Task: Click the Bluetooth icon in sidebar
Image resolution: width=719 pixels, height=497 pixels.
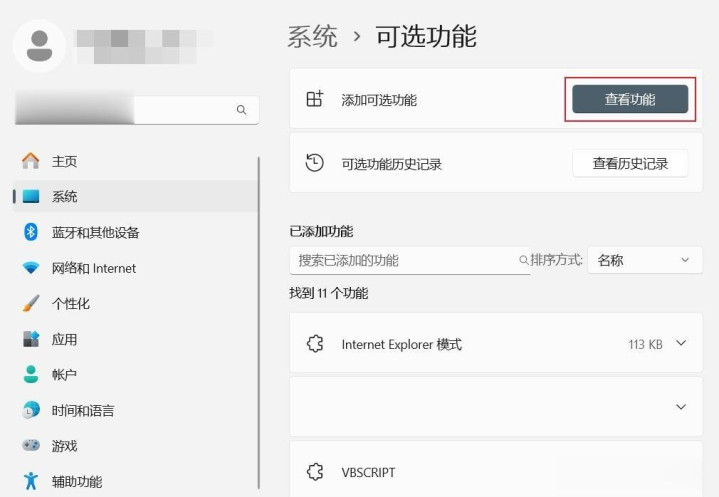Action: click(x=31, y=232)
